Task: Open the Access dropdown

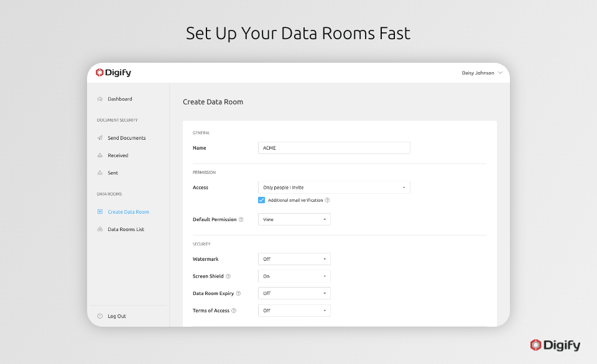Action: coord(334,187)
